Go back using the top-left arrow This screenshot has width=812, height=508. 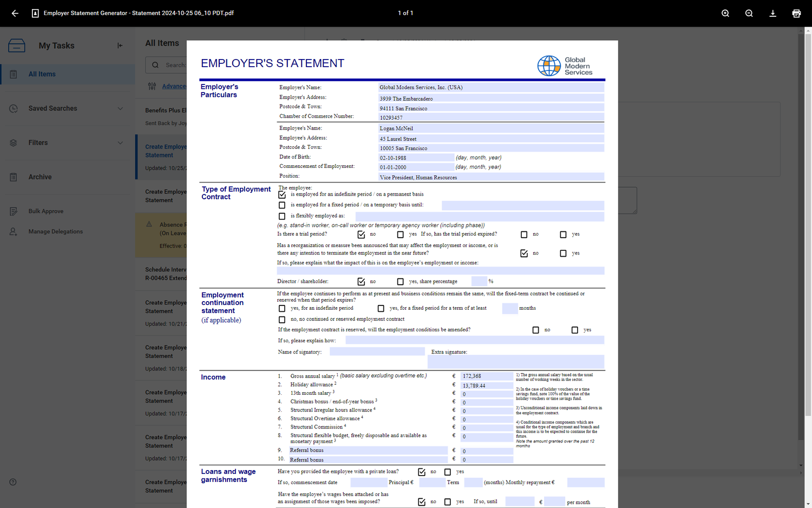point(14,13)
